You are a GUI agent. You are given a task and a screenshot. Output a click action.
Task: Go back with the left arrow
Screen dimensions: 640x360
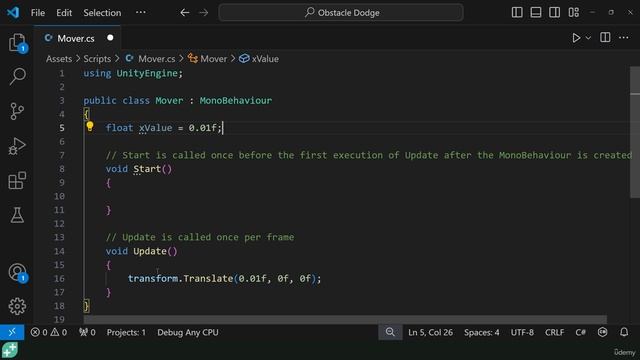click(x=184, y=13)
